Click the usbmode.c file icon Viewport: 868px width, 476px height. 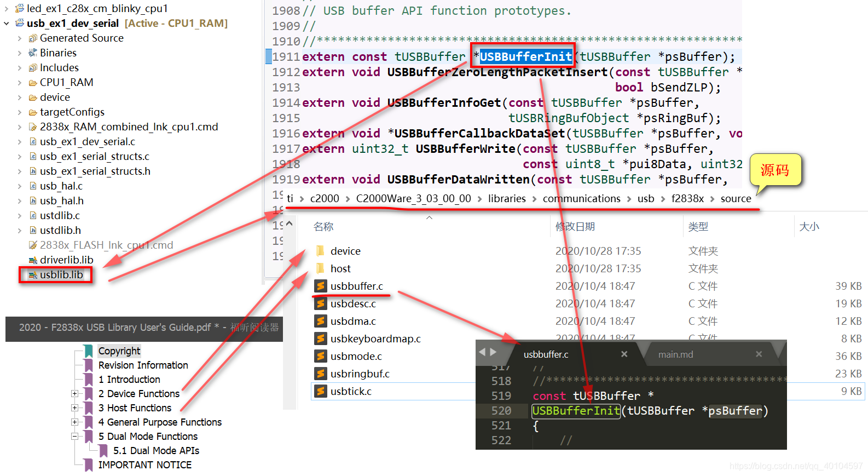pyautogui.click(x=321, y=356)
